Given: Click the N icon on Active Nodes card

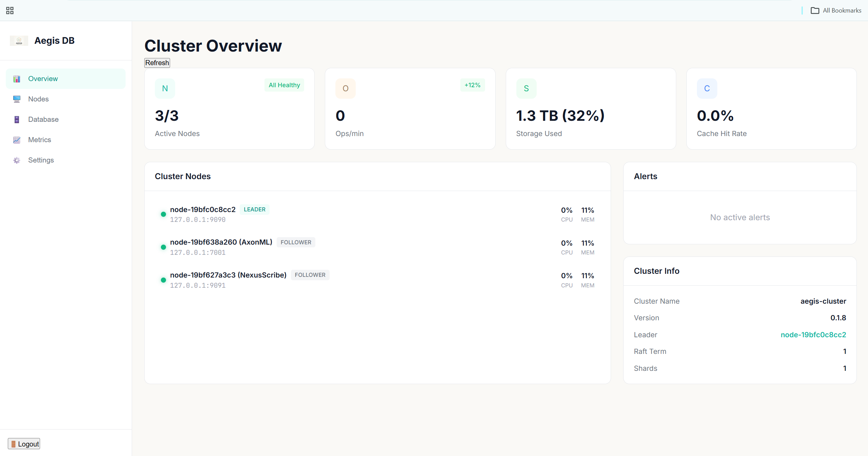Looking at the screenshot, I should [165, 88].
